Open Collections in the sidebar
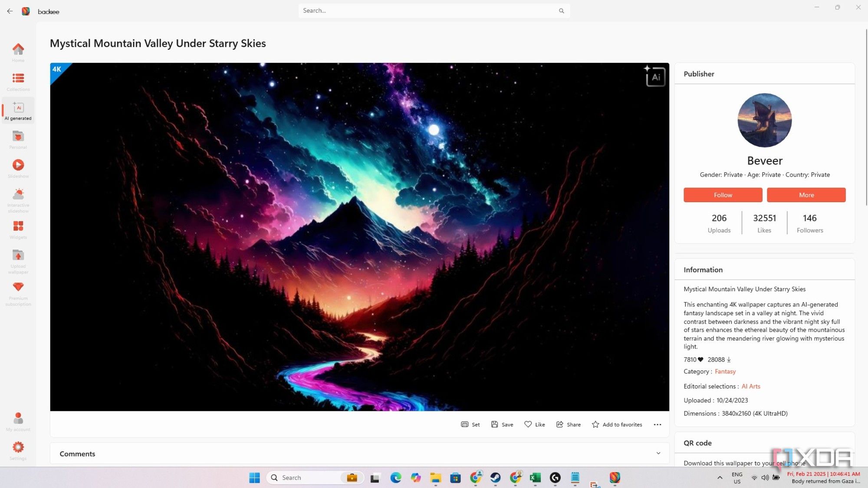The width and height of the screenshot is (868, 488). click(x=18, y=82)
